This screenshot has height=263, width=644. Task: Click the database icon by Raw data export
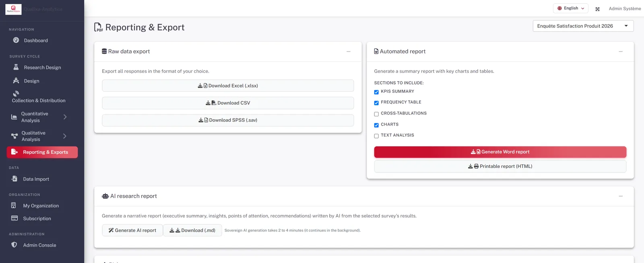pos(104,51)
